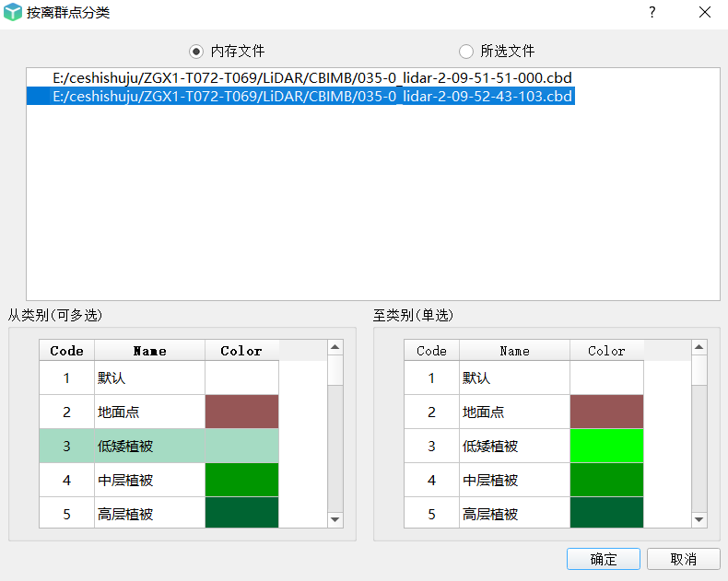Click scroll down arrow in 至类别 table
The image size is (728, 581).
(699, 519)
